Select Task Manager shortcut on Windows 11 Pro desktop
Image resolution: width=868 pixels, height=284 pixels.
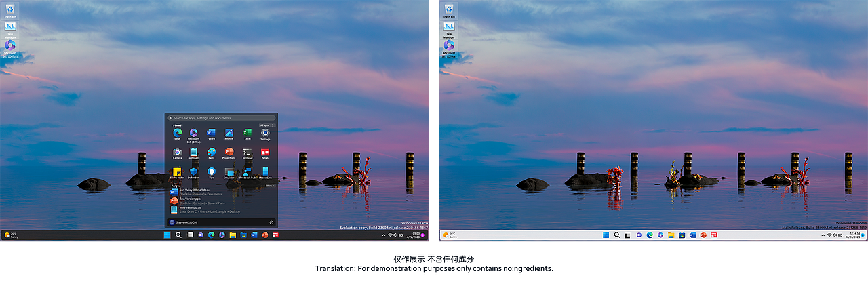click(10, 29)
